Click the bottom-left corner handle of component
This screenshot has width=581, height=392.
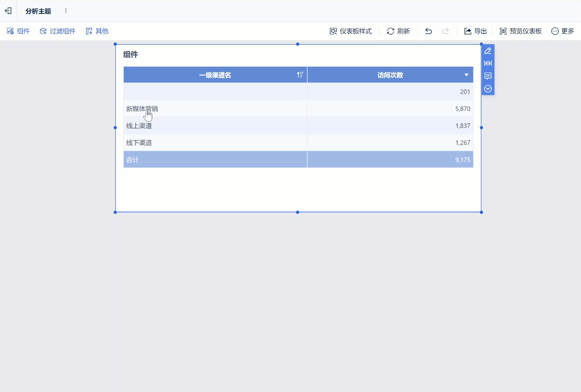(x=115, y=212)
